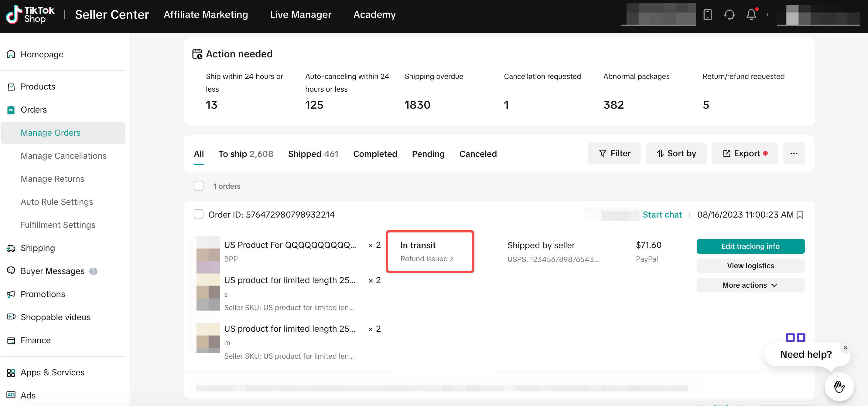Viewport: 868px width, 406px height.
Task: Open Shoppable videos section
Action: coord(55,317)
